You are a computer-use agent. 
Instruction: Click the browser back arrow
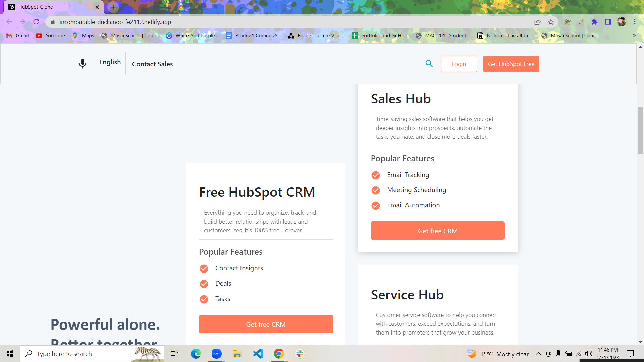tap(9, 22)
